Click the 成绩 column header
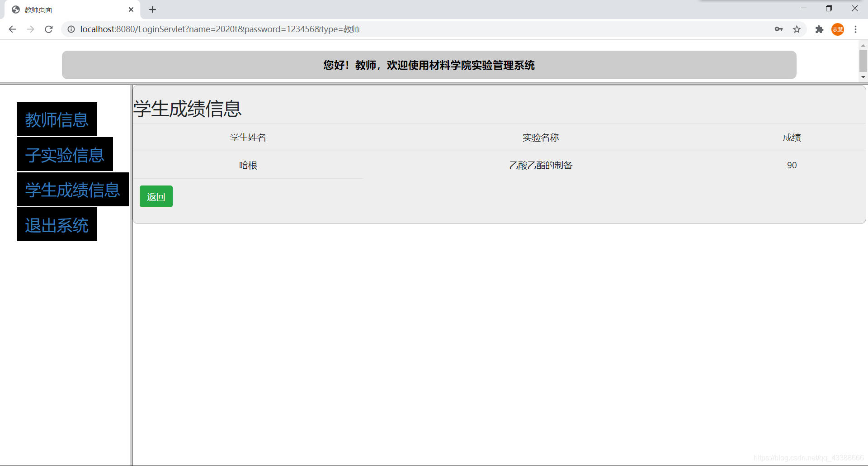 point(792,138)
